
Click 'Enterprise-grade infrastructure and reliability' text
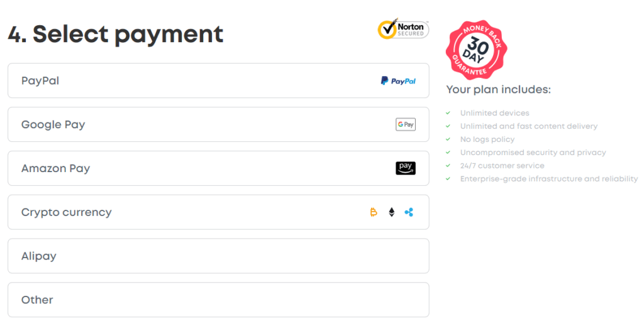pos(549,179)
